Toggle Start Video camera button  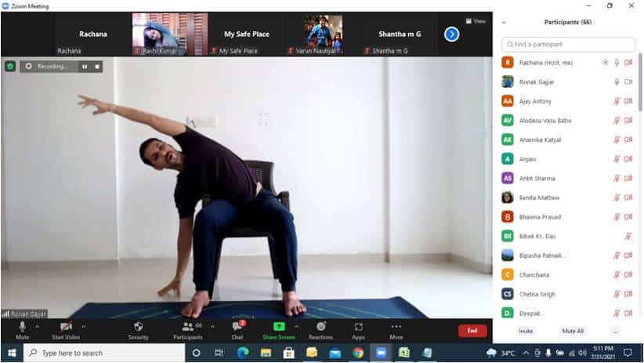tap(66, 329)
